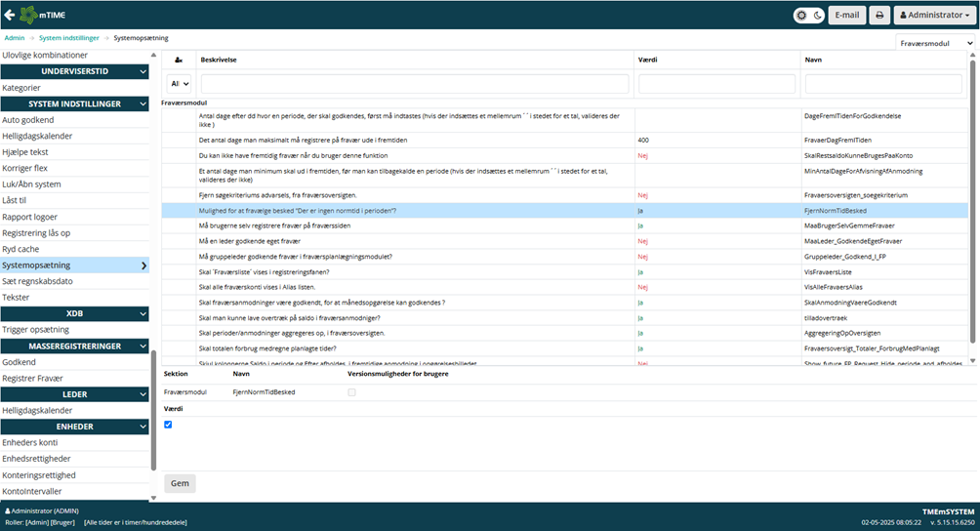Switch to light mode sun icon
This screenshot has height=531, width=980.
coord(803,15)
